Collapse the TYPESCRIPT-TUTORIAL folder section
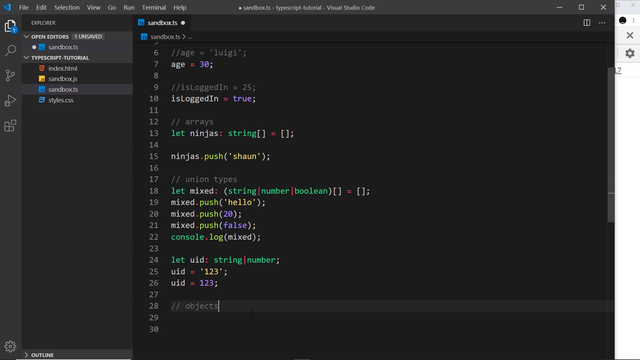Image resolution: width=640 pixels, height=360 pixels. tap(27, 58)
